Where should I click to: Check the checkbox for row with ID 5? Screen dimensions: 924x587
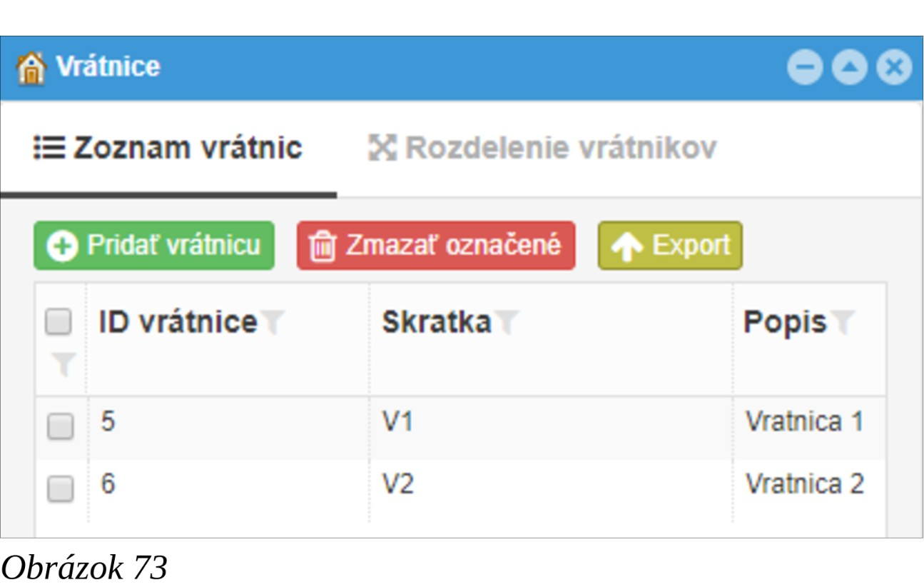pyautogui.click(x=60, y=427)
